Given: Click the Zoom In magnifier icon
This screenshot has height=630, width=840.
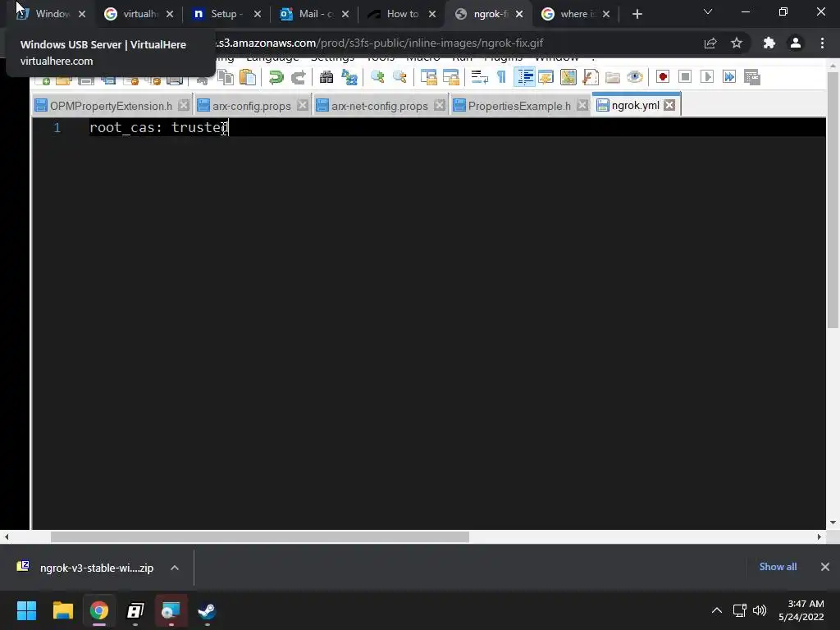Looking at the screenshot, I should (377, 77).
